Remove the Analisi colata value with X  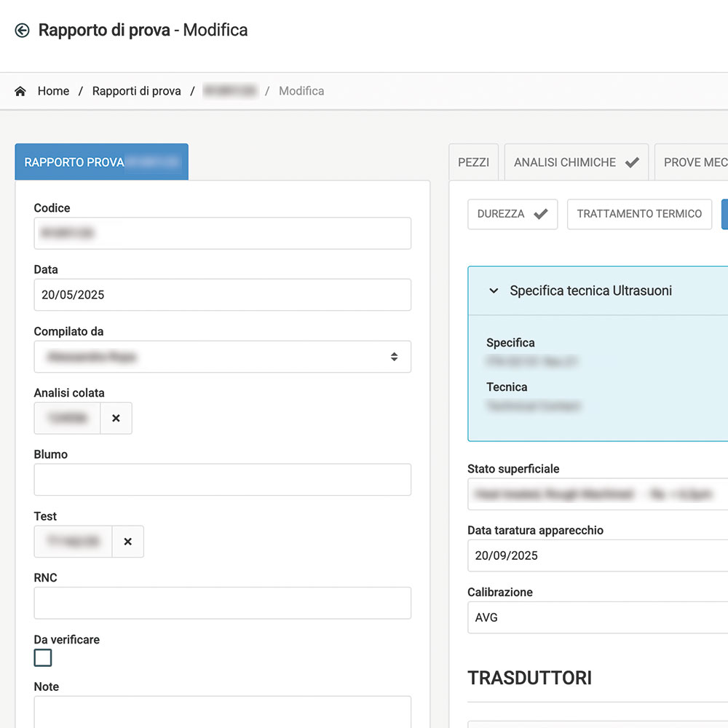click(116, 419)
